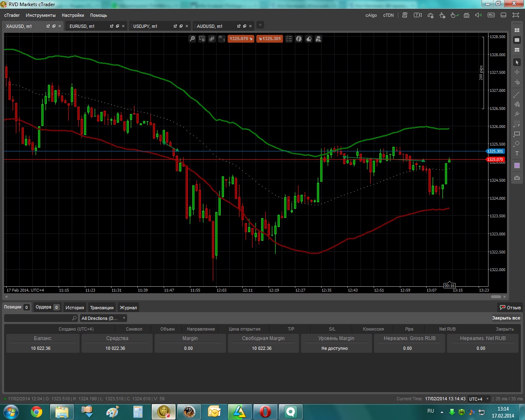Select free-chart tiled layout mode

click(517, 50)
